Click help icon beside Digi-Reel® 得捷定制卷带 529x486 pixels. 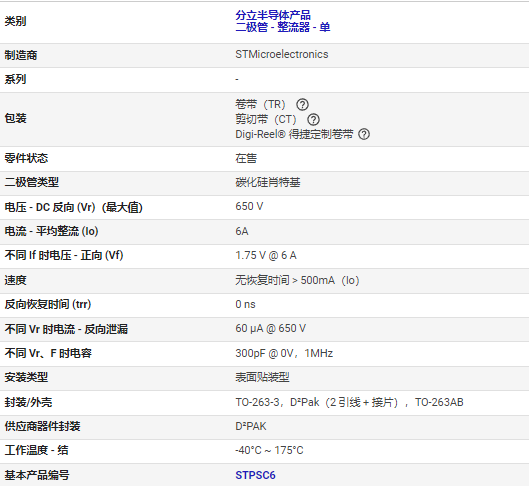tap(364, 134)
